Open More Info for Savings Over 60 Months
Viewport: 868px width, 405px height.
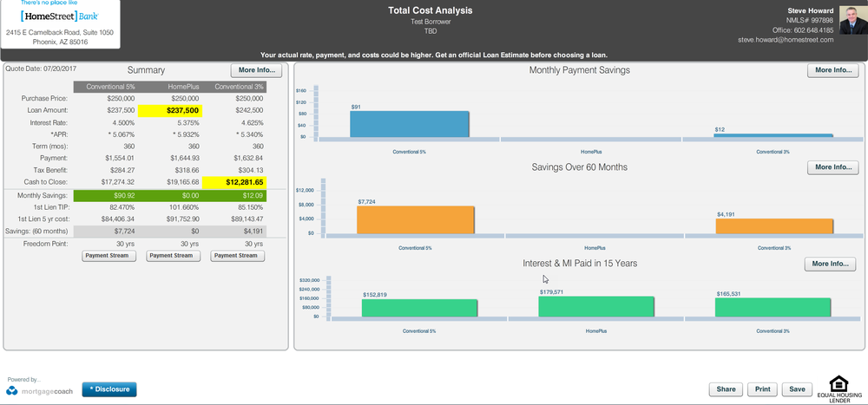[x=832, y=167]
